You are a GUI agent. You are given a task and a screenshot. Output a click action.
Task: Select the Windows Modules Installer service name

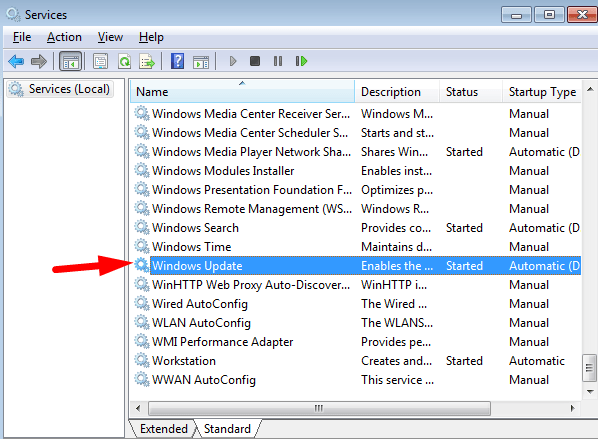coord(223,170)
